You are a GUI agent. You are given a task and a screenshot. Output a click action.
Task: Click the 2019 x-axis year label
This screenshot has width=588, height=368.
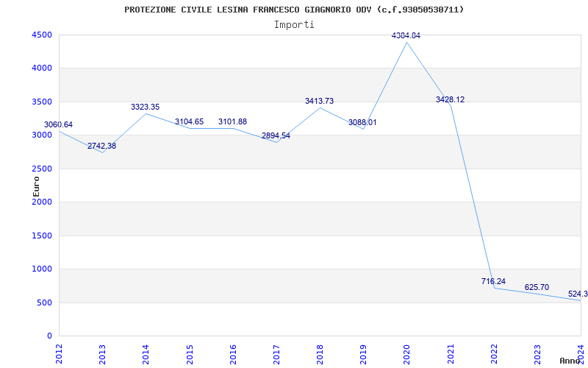pyautogui.click(x=363, y=354)
